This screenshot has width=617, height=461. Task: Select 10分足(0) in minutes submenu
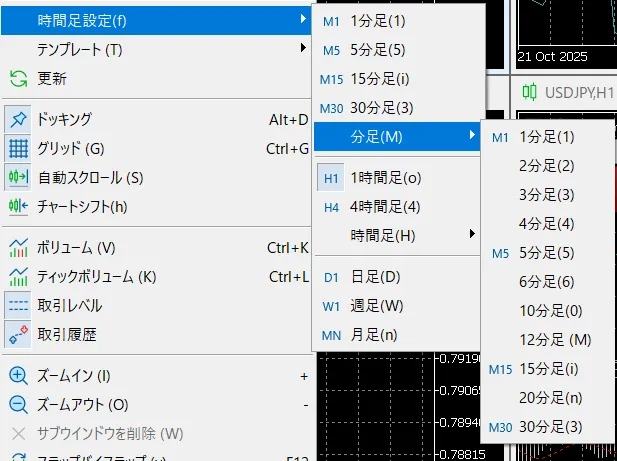(550, 311)
